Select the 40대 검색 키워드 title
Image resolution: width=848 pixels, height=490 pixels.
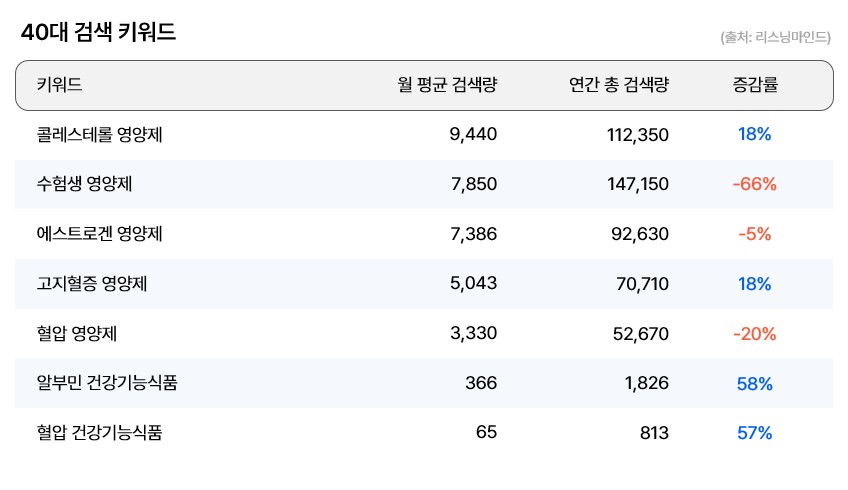click(x=98, y=33)
